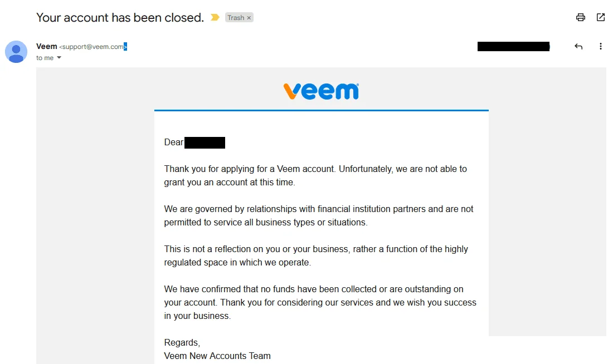The width and height of the screenshot is (608, 364).
Task: Click the sender name Veem
Action: 46,46
